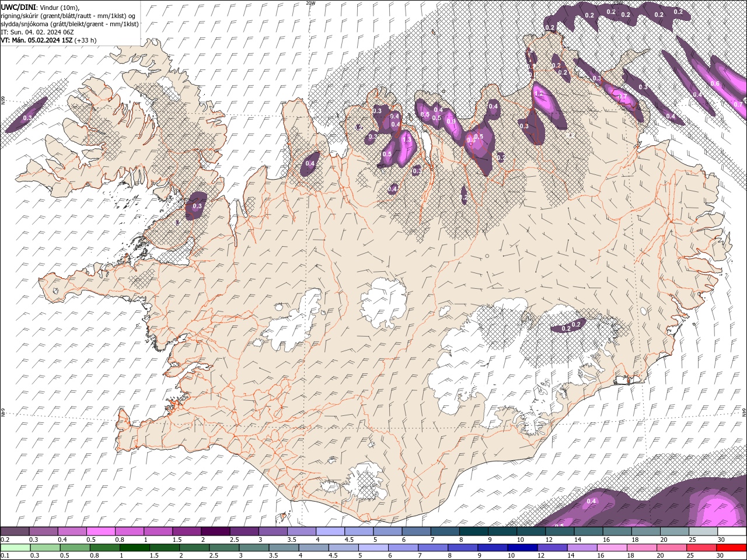Pick rain legend swatch between 3 and 3.5
747x560 pixels.
[x=253, y=548]
